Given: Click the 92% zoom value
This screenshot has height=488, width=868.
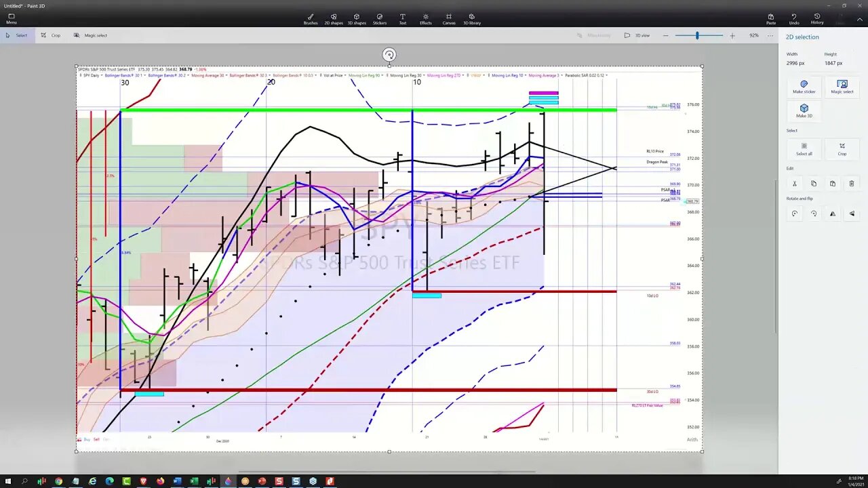Looking at the screenshot, I should click(x=754, y=35).
